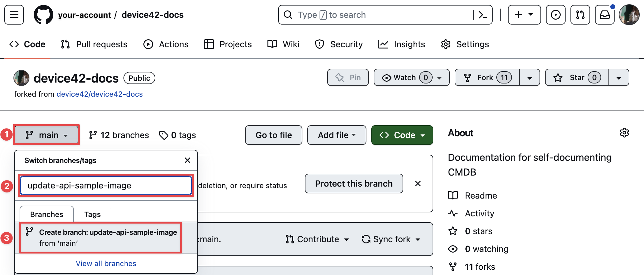Image resolution: width=644 pixels, height=275 pixels.
Task: Pin the device42-docs repository
Action: (x=348, y=78)
